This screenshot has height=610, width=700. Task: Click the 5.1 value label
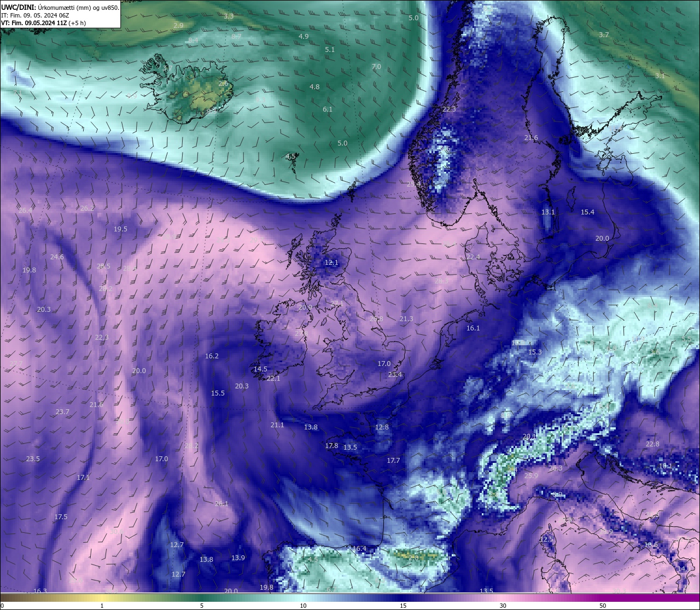pos(330,49)
